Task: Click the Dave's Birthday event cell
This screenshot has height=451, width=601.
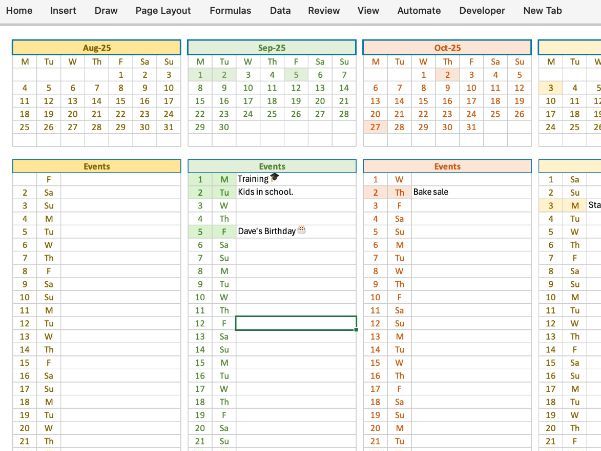Action: click(x=296, y=231)
